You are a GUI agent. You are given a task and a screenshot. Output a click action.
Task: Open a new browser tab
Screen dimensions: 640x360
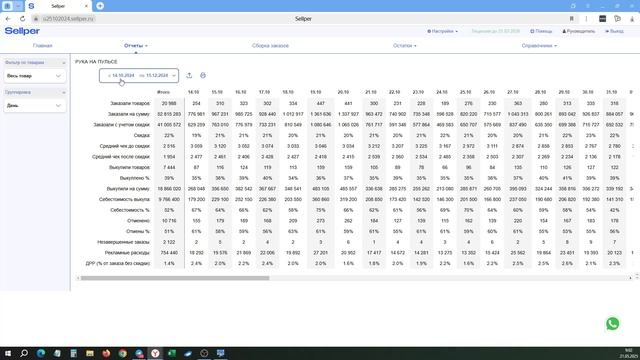[x=100, y=6]
